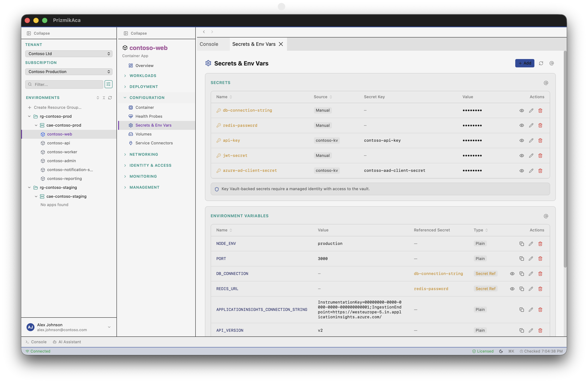Click inside the environments filter field

coord(64,84)
